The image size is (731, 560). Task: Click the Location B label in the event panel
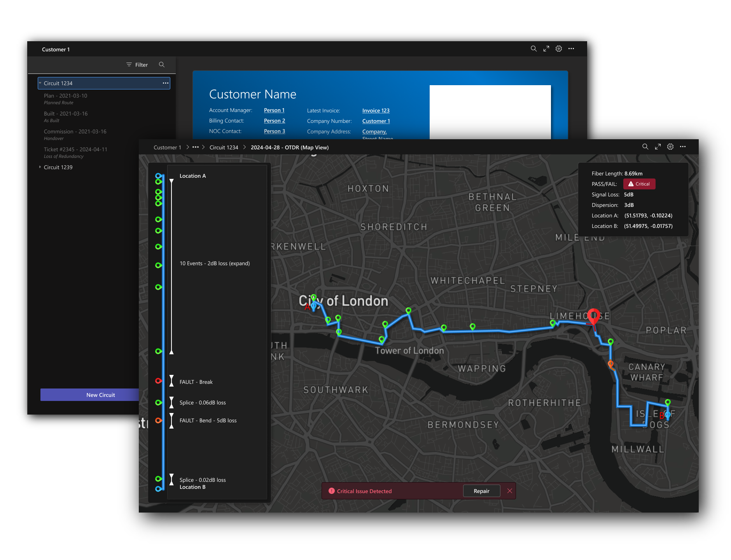tap(192, 487)
